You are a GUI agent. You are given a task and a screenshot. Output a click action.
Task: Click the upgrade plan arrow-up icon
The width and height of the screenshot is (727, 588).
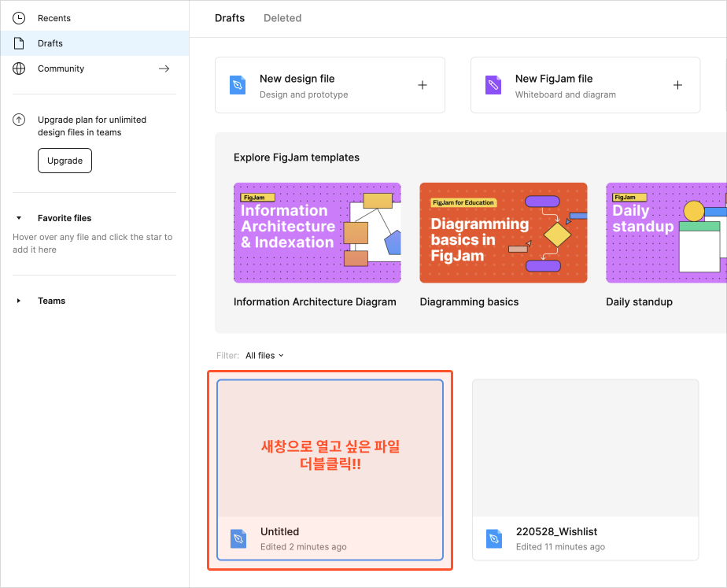[19, 120]
